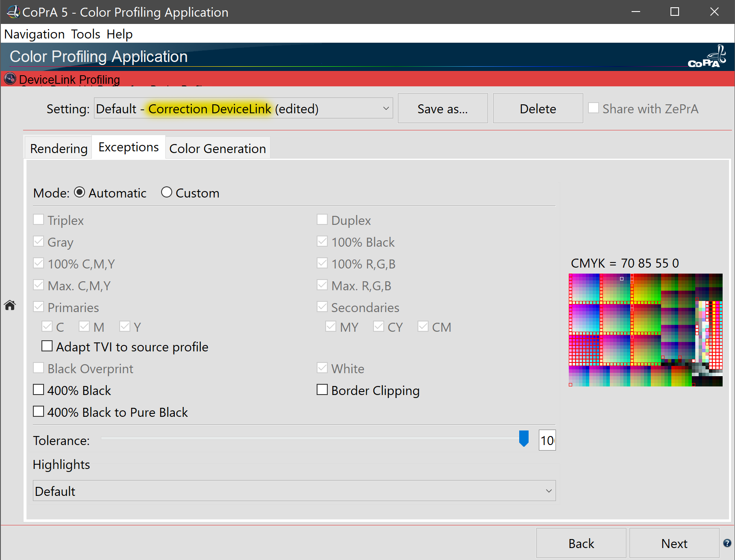This screenshot has width=735, height=560.
Task: Enable the Border Clipping checkbox
Action: click(322, 390)
